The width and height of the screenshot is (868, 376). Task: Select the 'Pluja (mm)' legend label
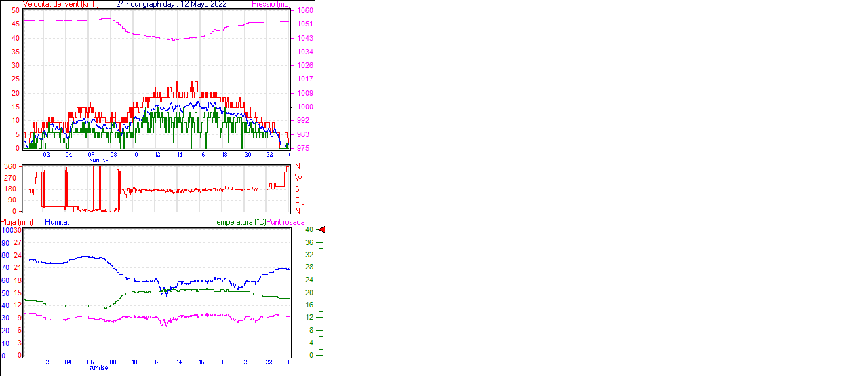click(17, 222)
